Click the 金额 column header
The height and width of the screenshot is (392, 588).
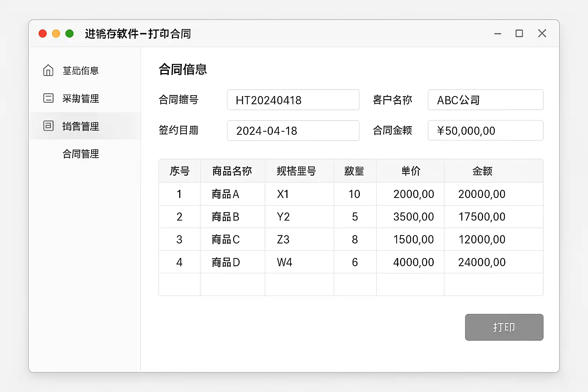point(482,171)
